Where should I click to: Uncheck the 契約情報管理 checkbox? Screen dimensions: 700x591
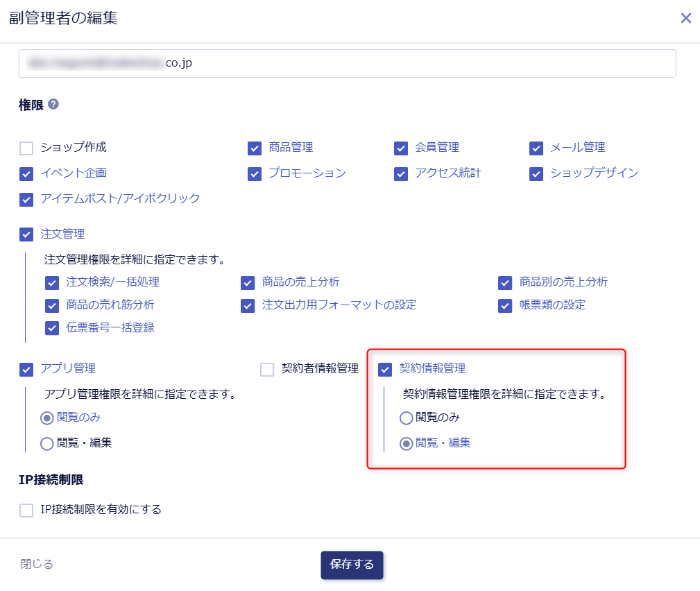(385, 370)
